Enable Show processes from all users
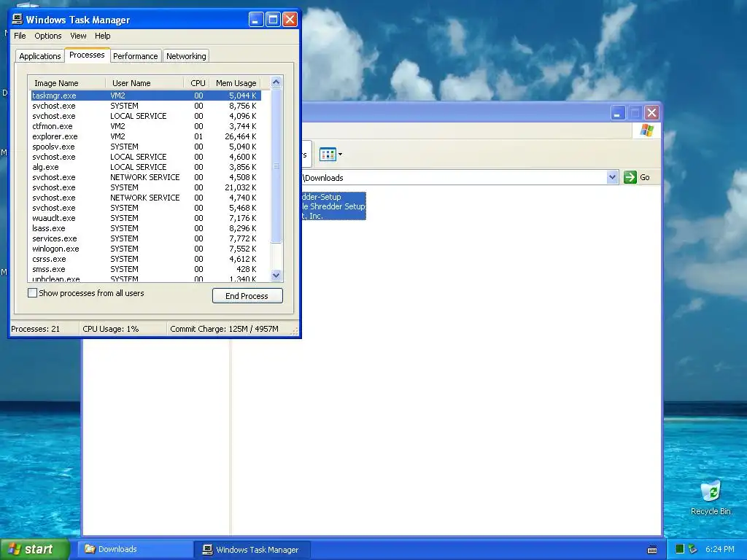 pyautogui.click(x=32, y=293)
